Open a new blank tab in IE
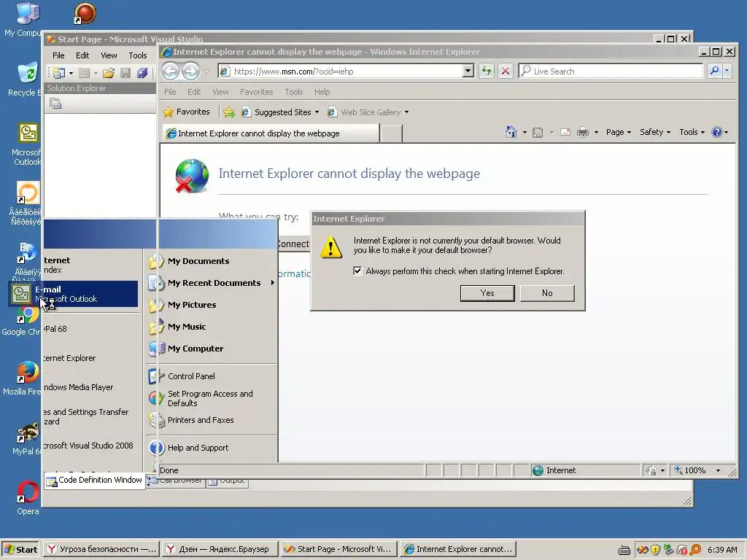Screen dimensions: 747x560 coord(392,134)
